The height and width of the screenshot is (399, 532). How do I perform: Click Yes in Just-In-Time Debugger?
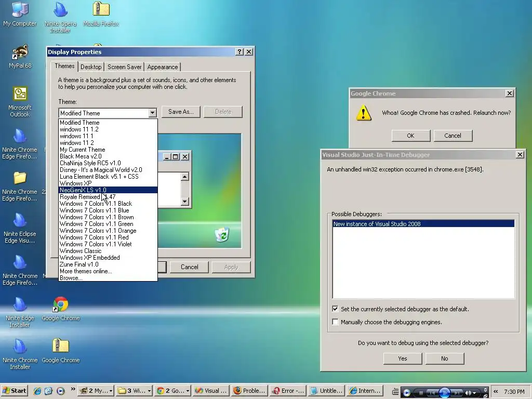[403, 358]
